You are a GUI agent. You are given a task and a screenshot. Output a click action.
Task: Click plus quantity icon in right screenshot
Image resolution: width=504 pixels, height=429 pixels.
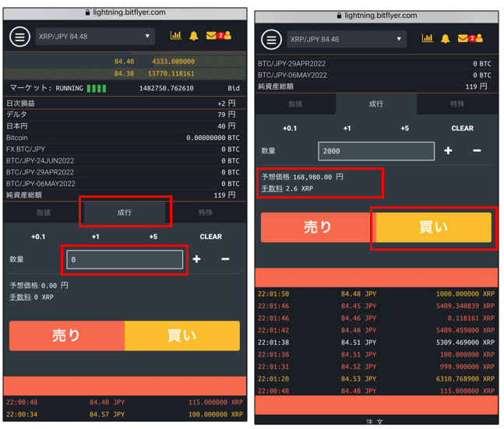coord(448,150)
